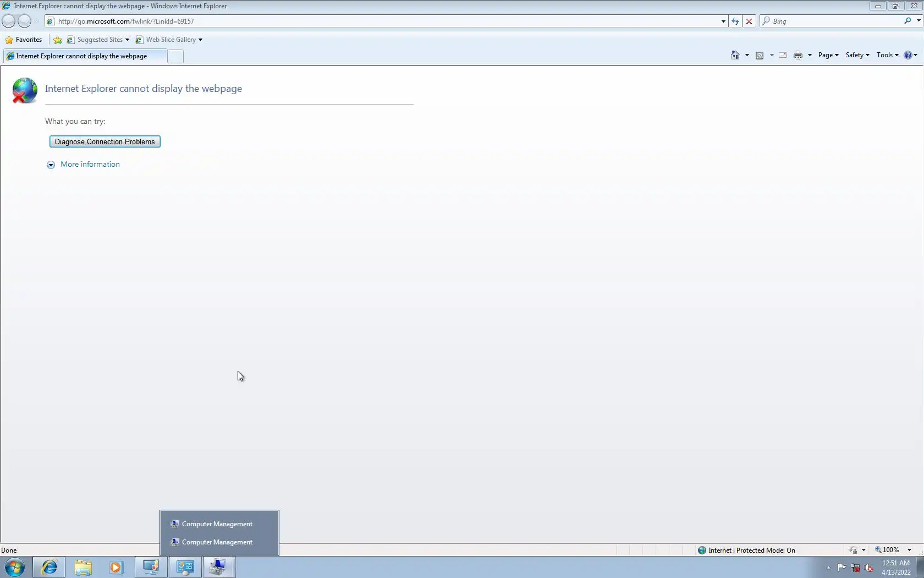Go forward with the Forward arrow button
Image resolution: width=924 pixels, height=578 pixels.
tap(24, 21)
